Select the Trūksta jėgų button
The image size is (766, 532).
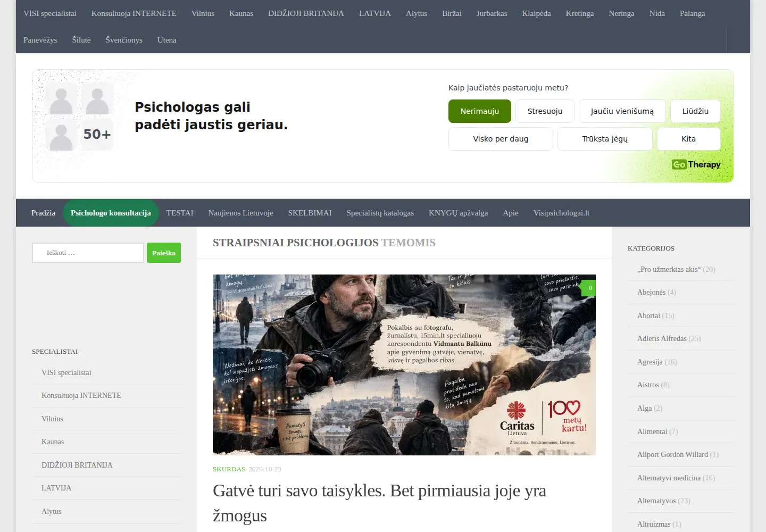(x=605, y=139)
